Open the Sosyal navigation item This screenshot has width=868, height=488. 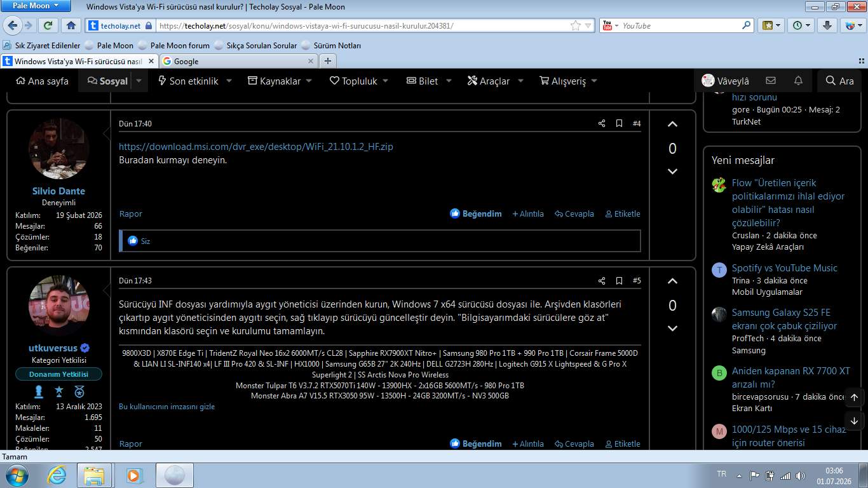point(108,81)
